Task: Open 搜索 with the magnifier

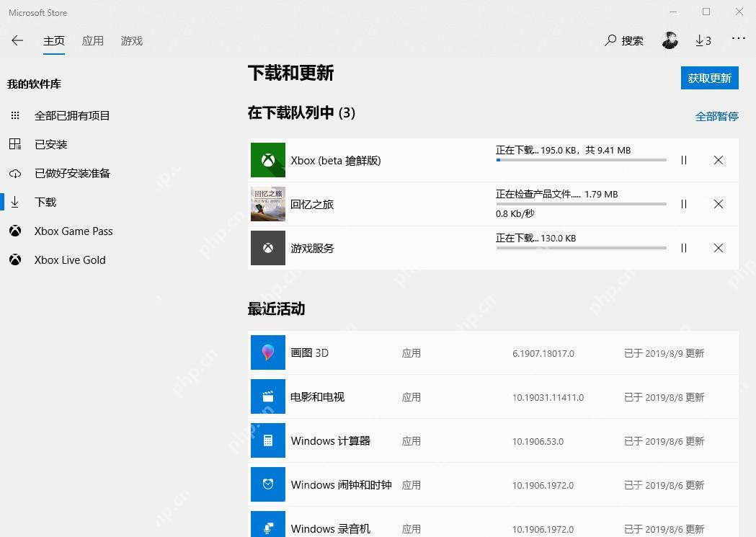Action: (624, 40)
